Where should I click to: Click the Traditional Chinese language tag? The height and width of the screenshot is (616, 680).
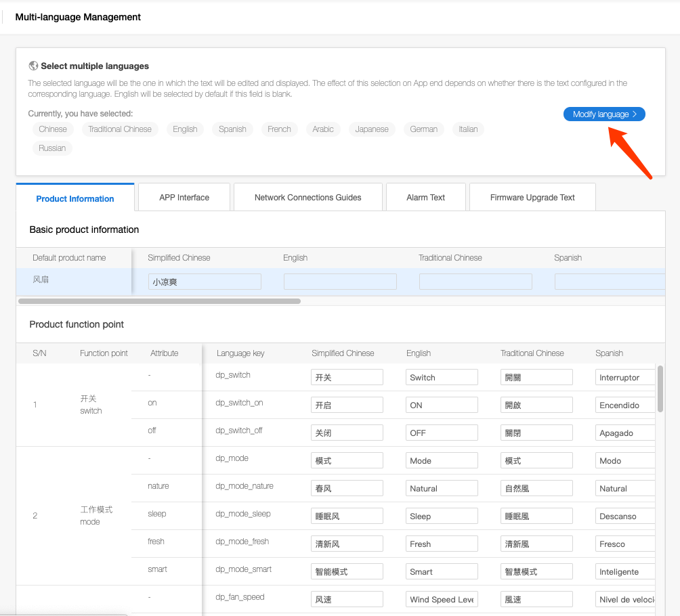(x=120, y=129)
